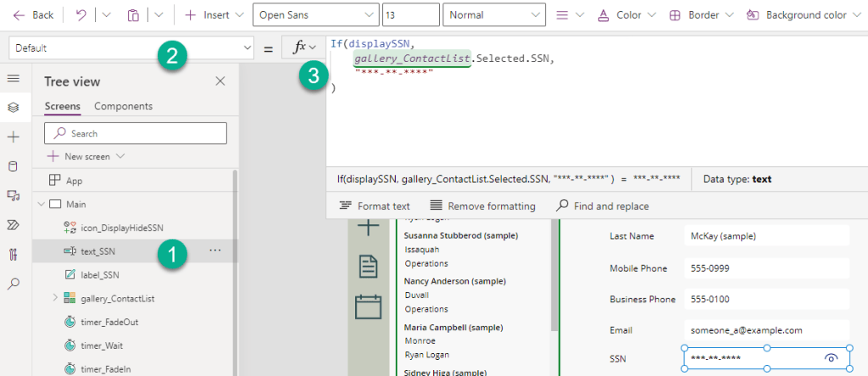Click the Insert plus sidebar icon
Image resolution: width=868 pixels, height=376 pixels.
tap(14, 137)
